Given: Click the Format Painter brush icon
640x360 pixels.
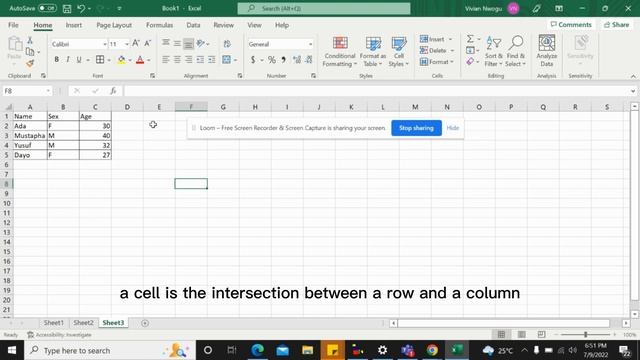Looking at the screenshot, I should click(30, 64).
